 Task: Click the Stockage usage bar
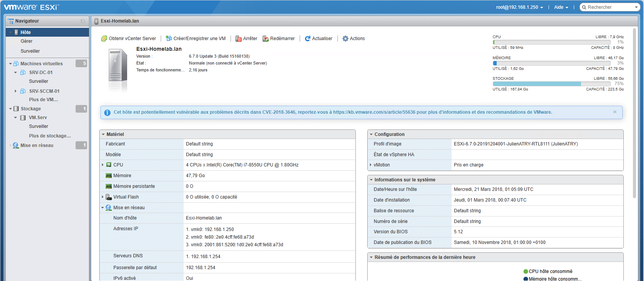point(551,84)
